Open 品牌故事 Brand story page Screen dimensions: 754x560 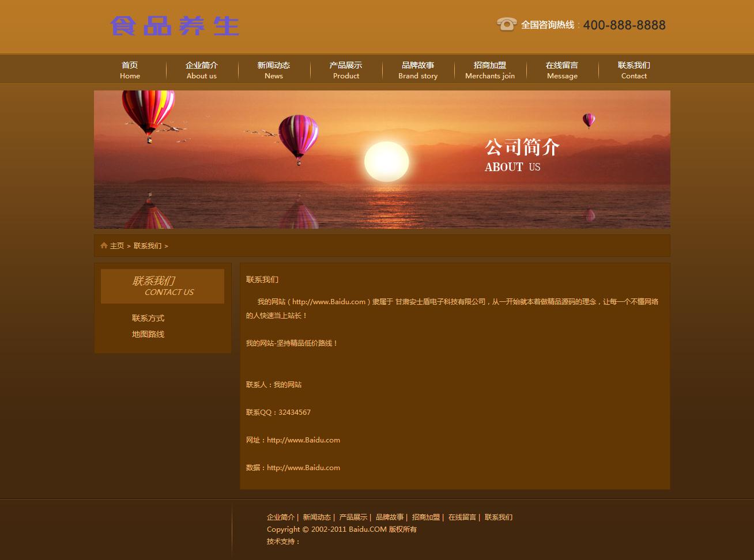[418, 70]
